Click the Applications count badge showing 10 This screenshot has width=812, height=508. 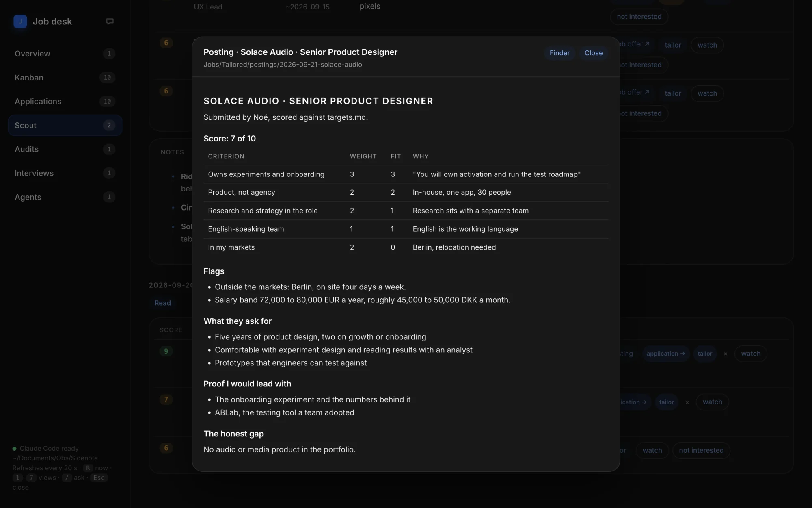pos(107,102)
